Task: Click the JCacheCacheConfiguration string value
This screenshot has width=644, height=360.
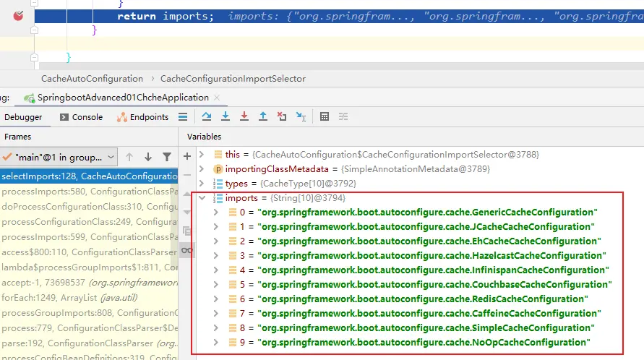Action: coord(426,227)
